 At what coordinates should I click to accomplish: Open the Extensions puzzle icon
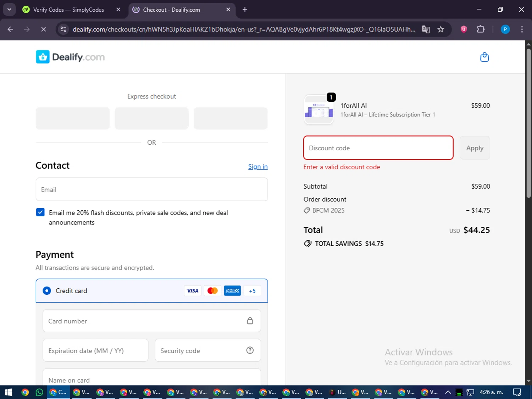[481, 29]
